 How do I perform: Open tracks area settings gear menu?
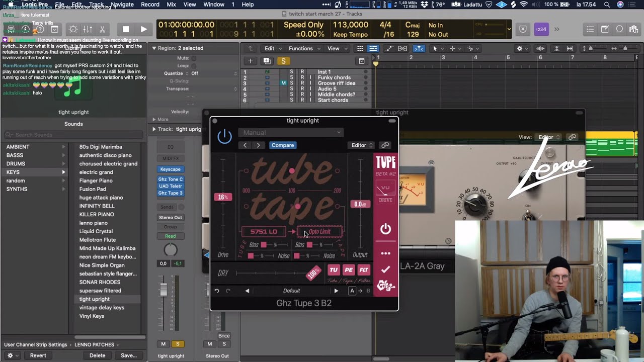[x=521, y=49]
